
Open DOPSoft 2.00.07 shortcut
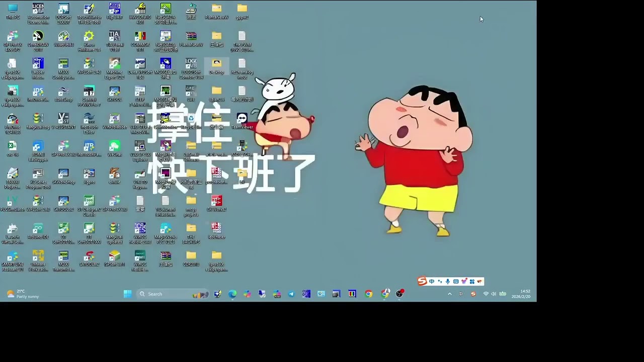pos(63,14)
